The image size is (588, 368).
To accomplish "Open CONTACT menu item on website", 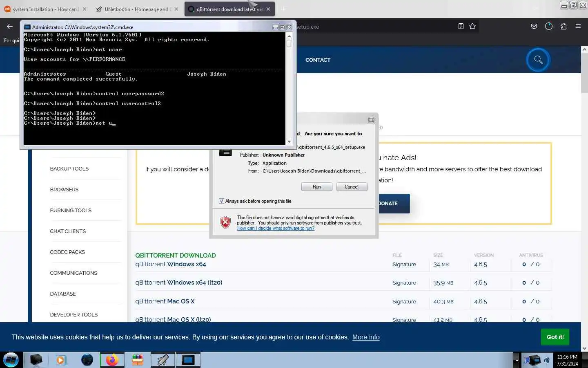I will [318, 60].
